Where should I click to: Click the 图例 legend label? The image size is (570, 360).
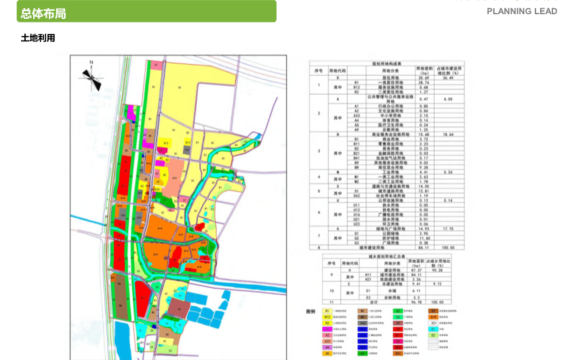click(311, 311)
